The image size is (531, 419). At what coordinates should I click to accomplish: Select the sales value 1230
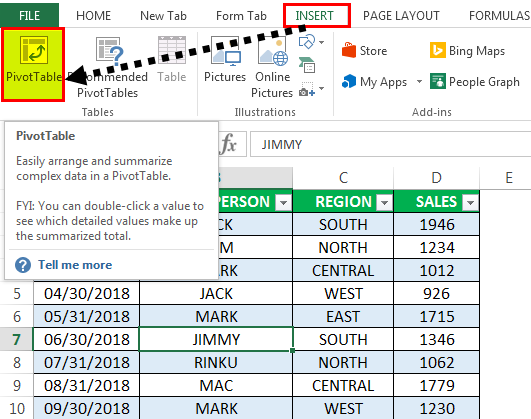coord(437,408)
